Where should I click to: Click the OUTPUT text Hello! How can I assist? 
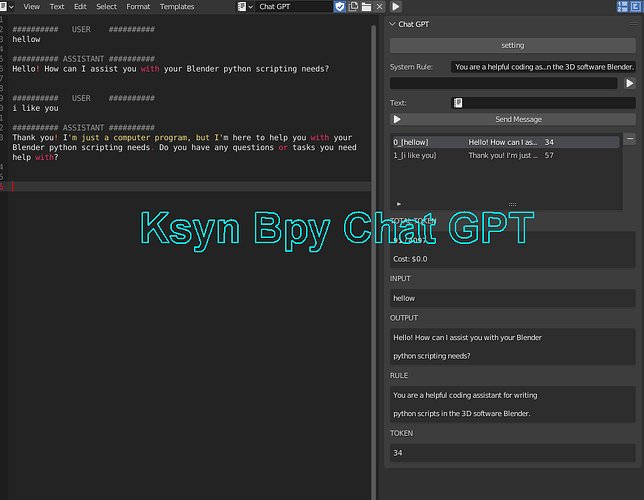[467, 338]
